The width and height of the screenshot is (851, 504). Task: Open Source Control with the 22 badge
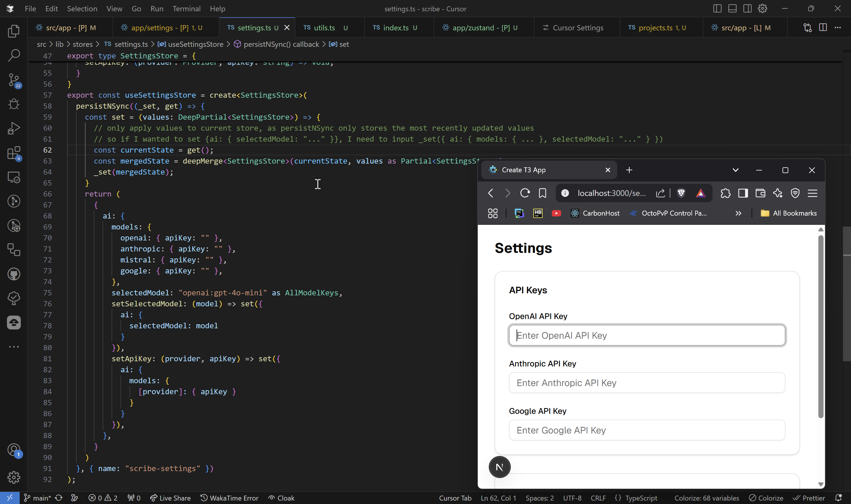[14, 80]
